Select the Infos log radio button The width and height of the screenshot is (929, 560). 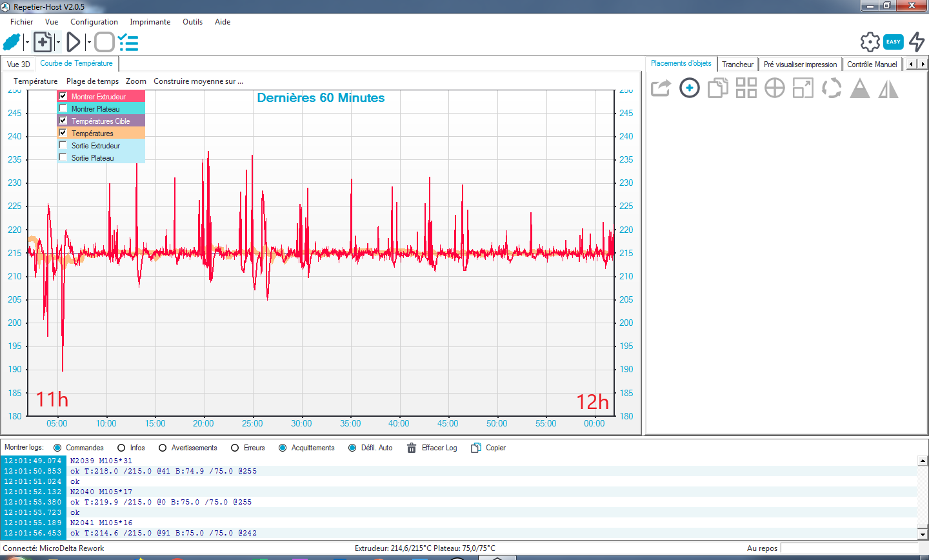pos(121,448)
